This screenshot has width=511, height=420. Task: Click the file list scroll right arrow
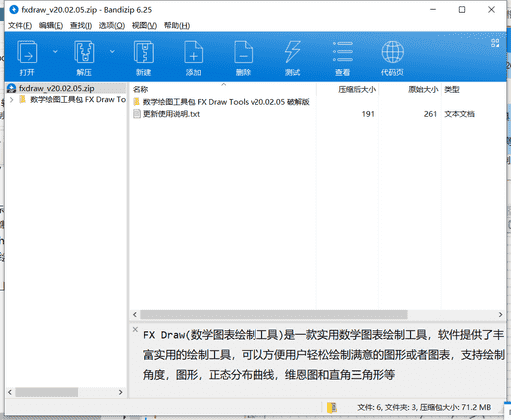point(500,315)
